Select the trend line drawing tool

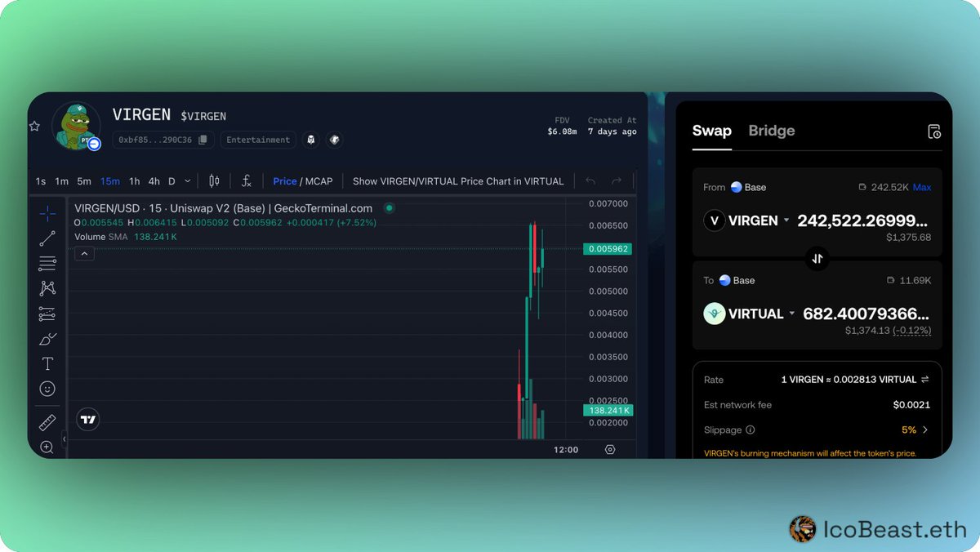[47, 238]
